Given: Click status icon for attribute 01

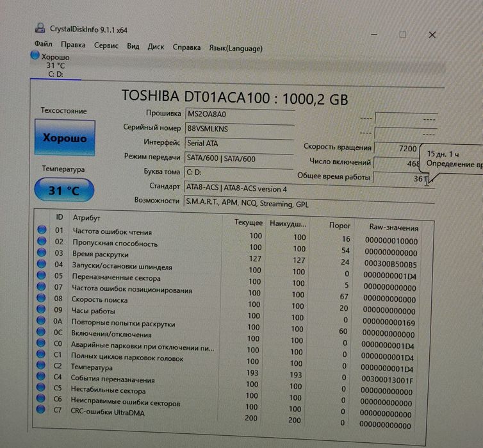Looking at the screenshot, I should (42, 229).
